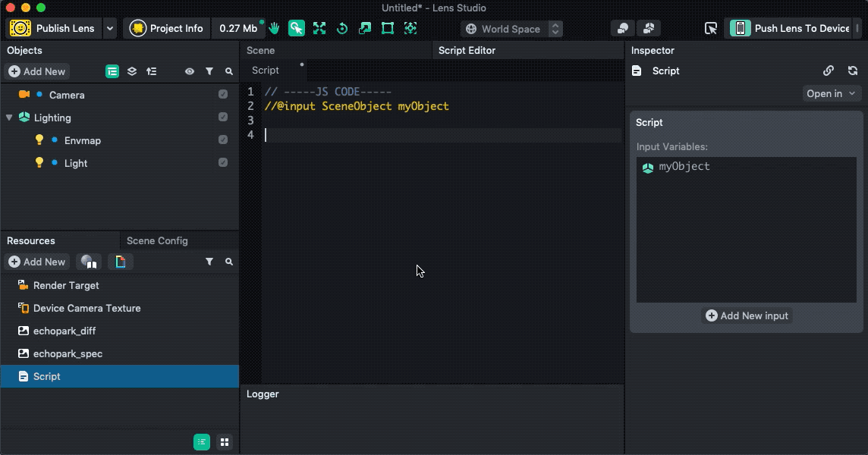Select Device Camera Texture resource
868x455 pixels.
[x=120, y=308]
